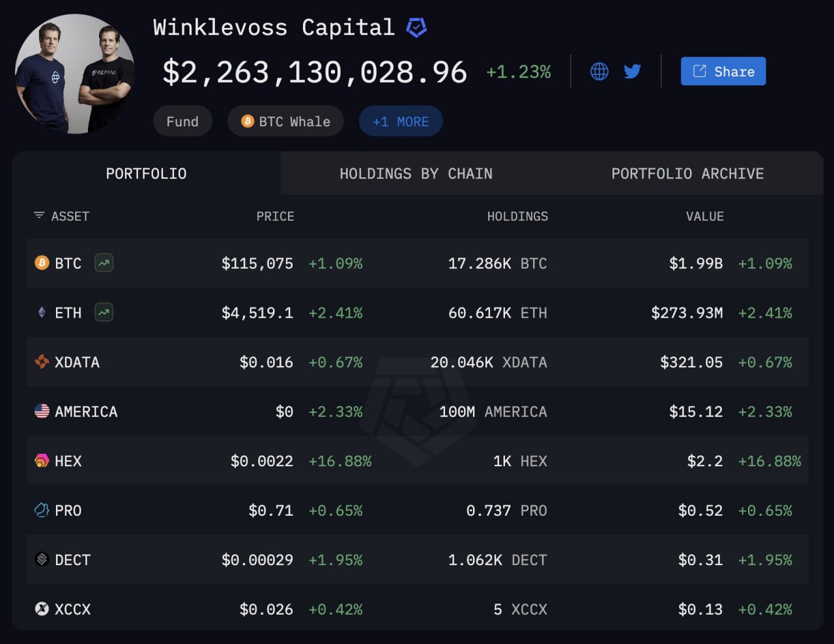Select the PRO asset name
This screenshot has width=834, height=644.
(68, 511)
